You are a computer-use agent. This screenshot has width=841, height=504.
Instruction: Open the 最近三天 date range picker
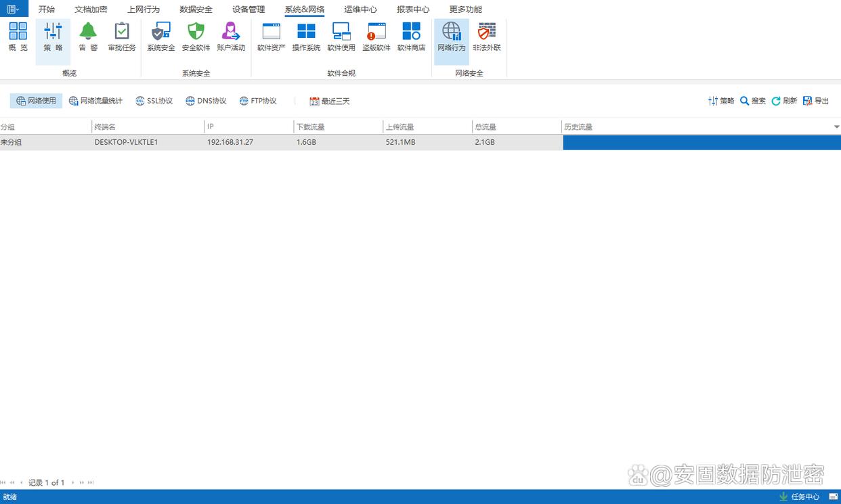click(330, 101)
